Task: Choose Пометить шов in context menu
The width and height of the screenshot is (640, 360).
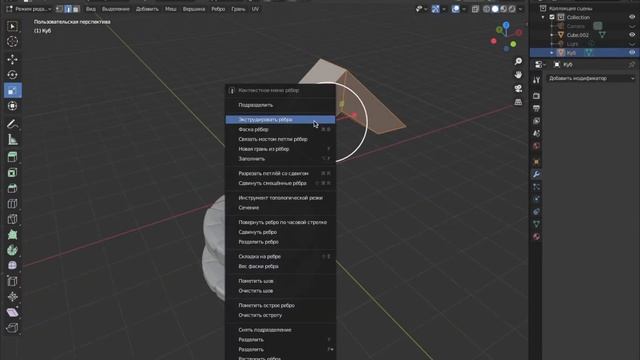Action: [280, 281]
